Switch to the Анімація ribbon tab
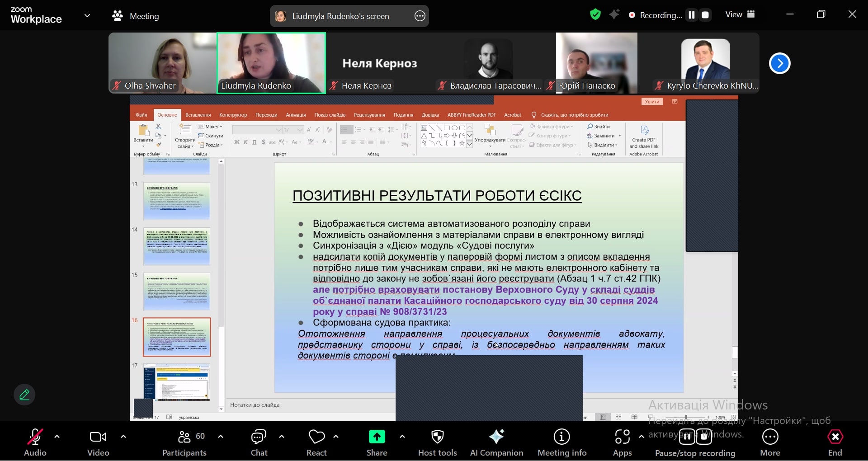This screenshot has width=868, height=461. [296, 115]
